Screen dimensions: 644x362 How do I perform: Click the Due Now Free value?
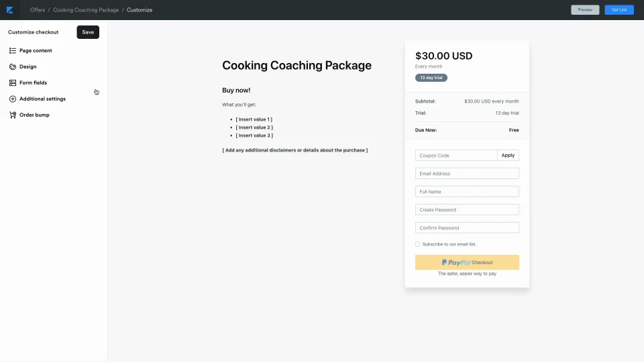tap(514, 130)
